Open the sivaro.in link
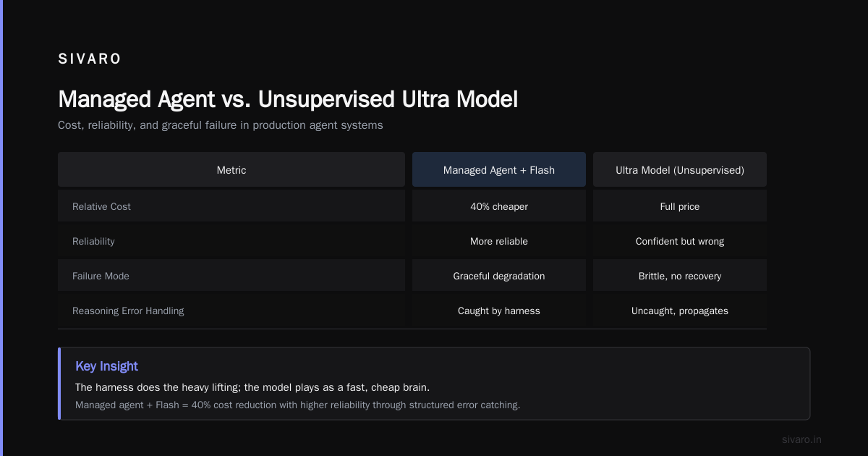This screenshot has height=456, width=868. [x=801, y=439]
